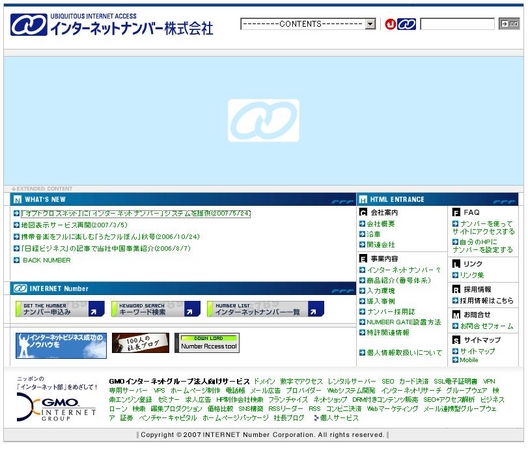Open インターネットナンバー？ link
Screen dimensions: 528x450
pos(404,270)
